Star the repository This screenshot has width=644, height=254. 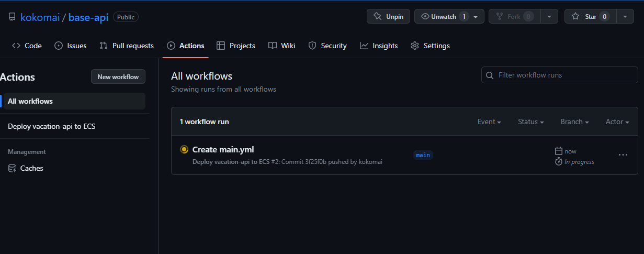click(x=590, y=17)
